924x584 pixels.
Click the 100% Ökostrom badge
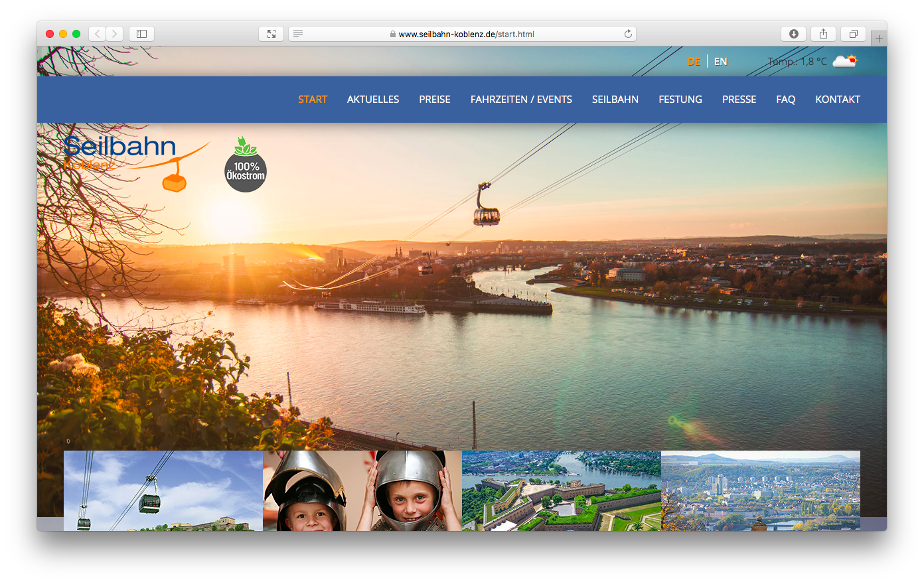(246, 165)
